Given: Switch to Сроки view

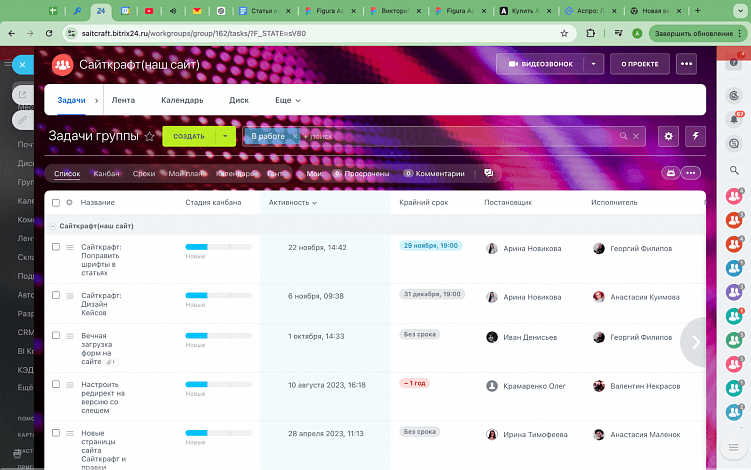Looking at the screenshot, I should (144, 173).
